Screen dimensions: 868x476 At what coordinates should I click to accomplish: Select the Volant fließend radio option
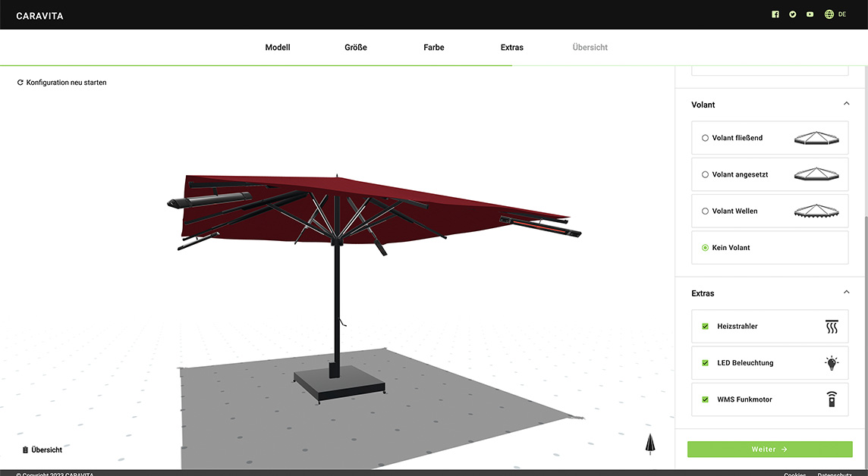coord(706,138)
